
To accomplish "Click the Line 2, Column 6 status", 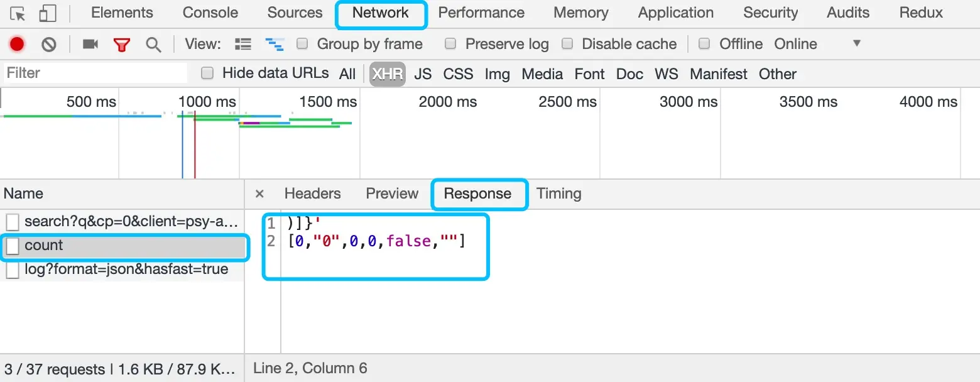I will pos(310,368).
